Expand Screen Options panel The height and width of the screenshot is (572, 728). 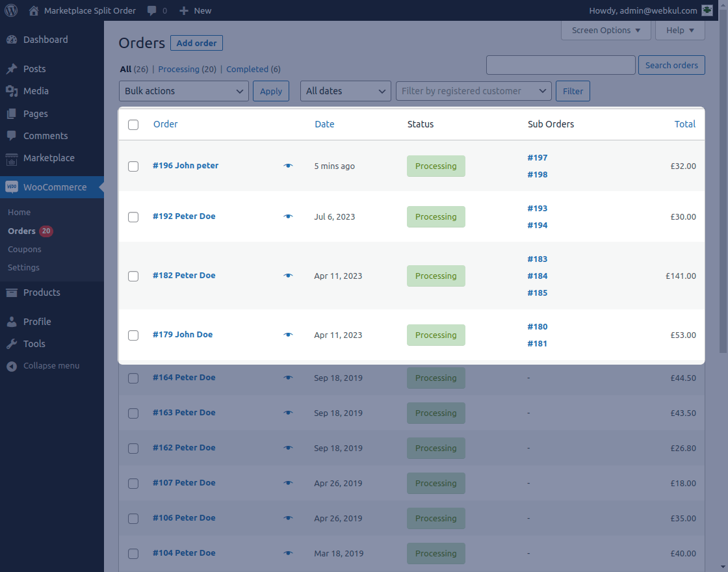(606, 30)
